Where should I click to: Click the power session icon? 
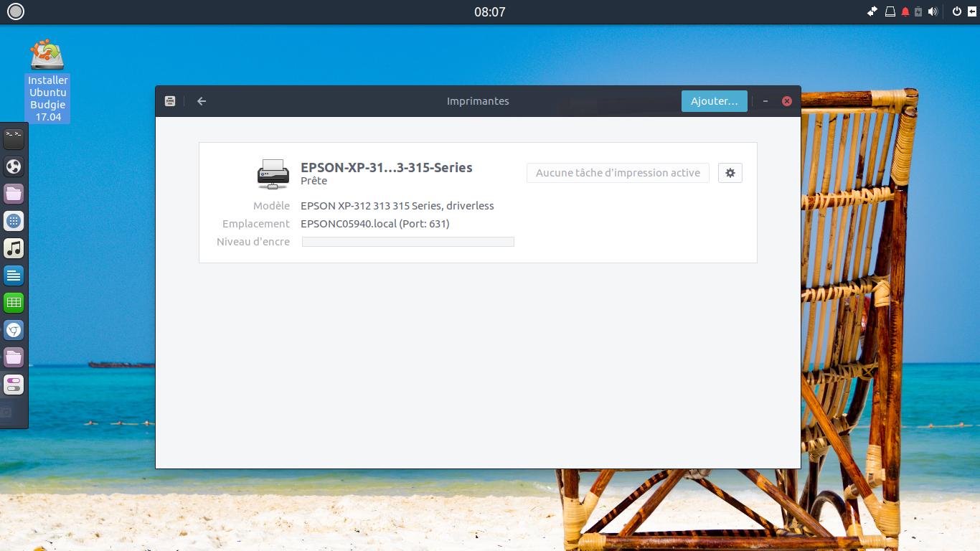956,11
